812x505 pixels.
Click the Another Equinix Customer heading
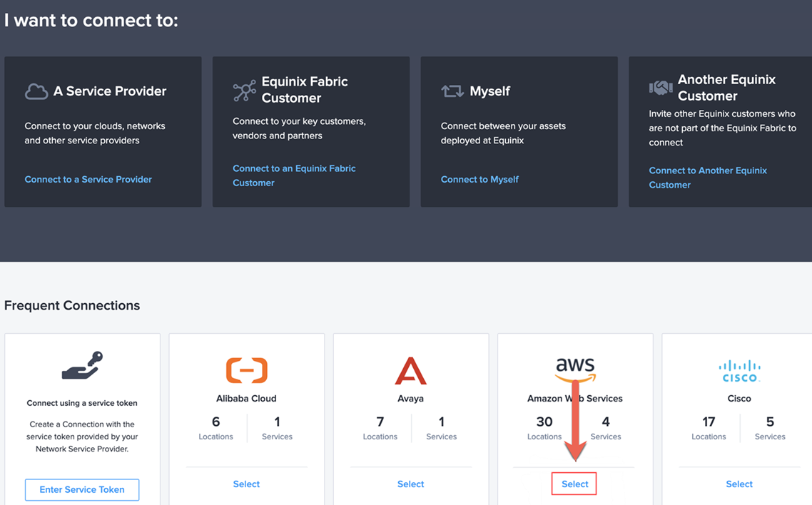tap(726, 88)
